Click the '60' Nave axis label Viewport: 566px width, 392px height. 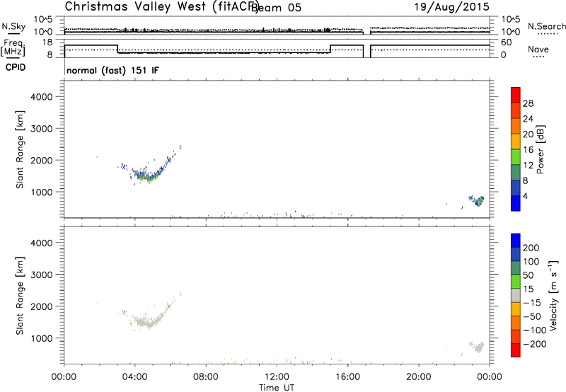[x=507, y=42]
